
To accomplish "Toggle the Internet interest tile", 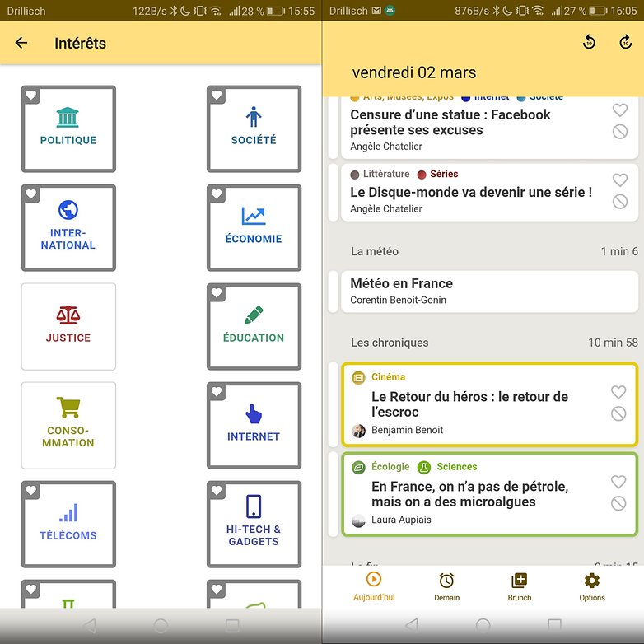I will point(254,426).
